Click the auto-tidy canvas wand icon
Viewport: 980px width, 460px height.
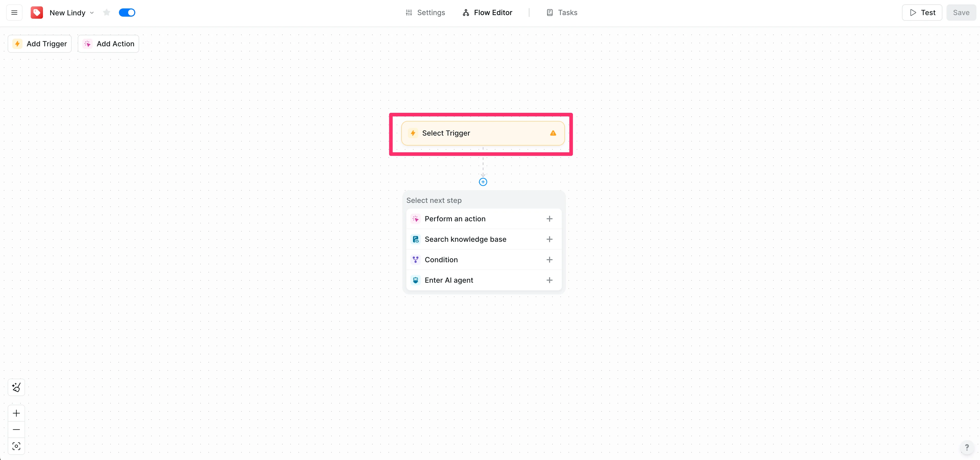pyautogui.click(x=16, y=387)
